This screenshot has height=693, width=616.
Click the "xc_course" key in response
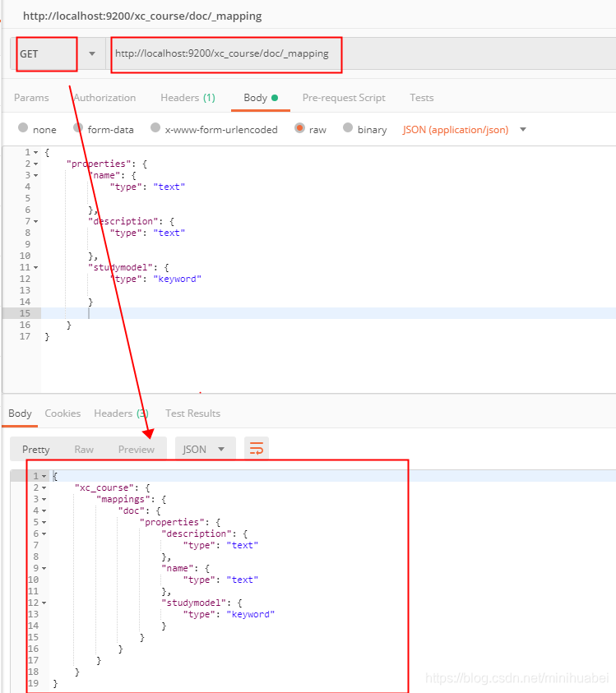coord(104,488)
